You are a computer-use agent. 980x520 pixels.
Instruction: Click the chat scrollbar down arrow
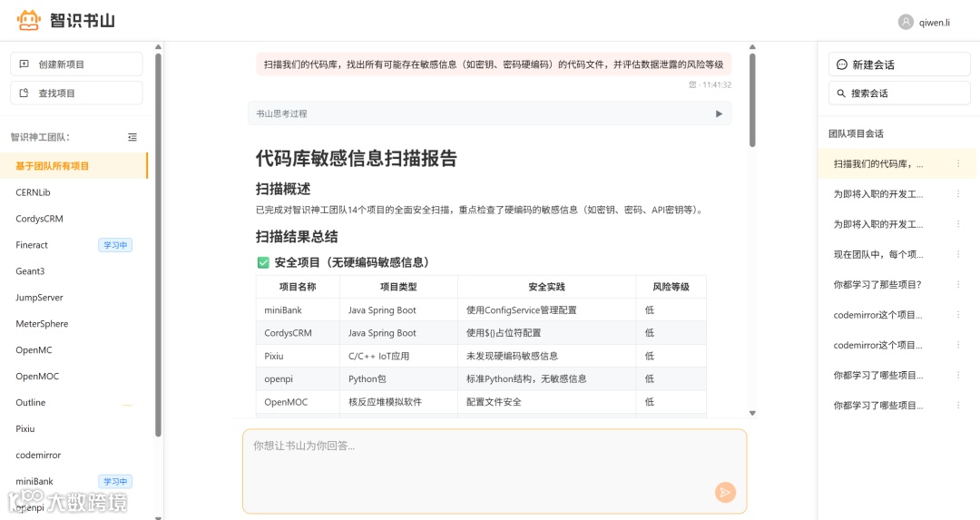click(x=752, y=413)
